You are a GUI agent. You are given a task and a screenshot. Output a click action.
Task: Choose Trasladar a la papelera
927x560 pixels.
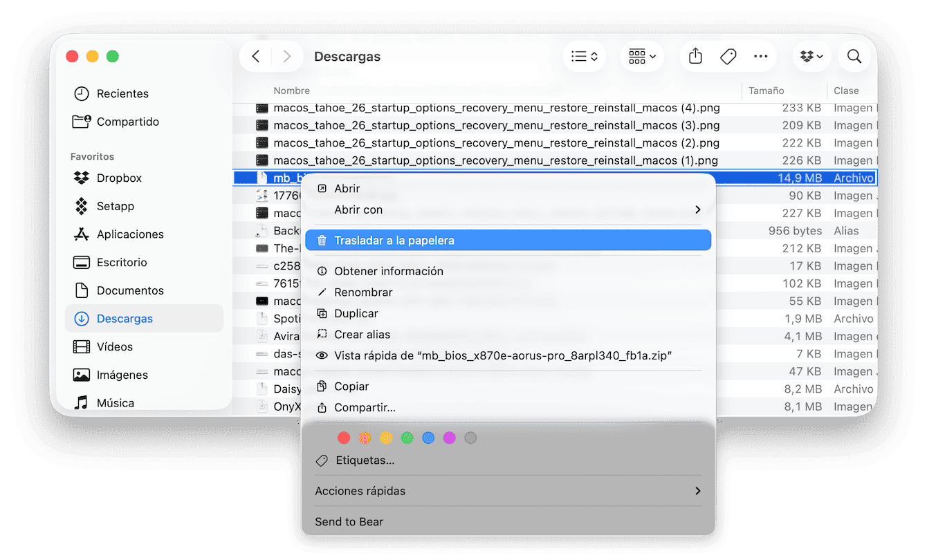coord(508,241)
